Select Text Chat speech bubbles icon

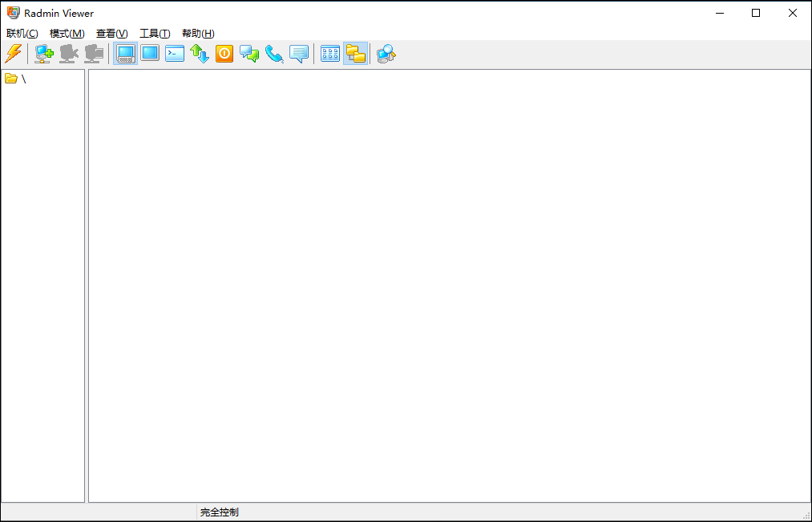coord(249,54)
